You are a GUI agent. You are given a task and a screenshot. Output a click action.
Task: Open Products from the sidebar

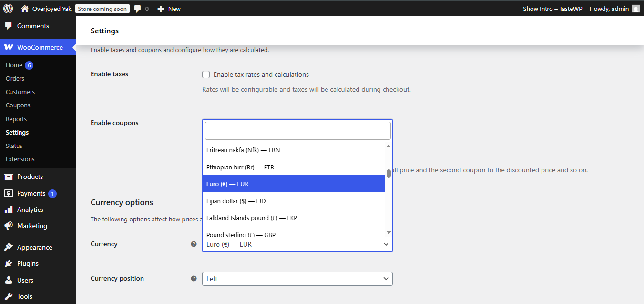30,177
